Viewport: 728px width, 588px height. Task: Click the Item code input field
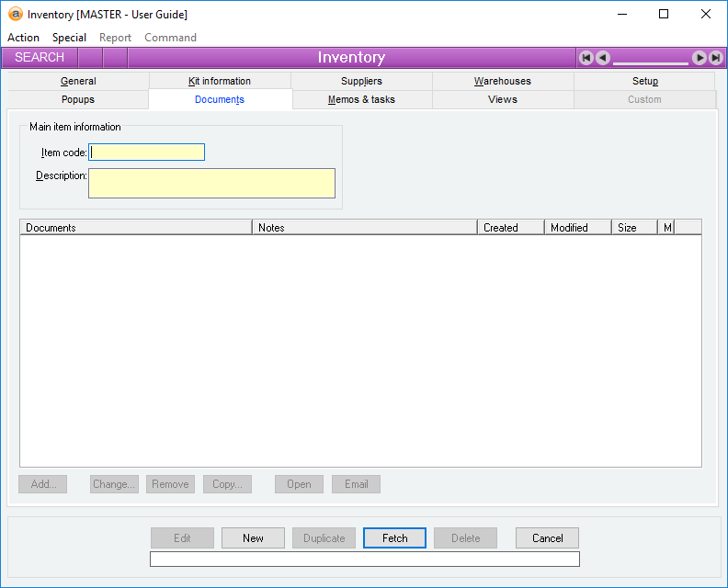click(147, 153)
